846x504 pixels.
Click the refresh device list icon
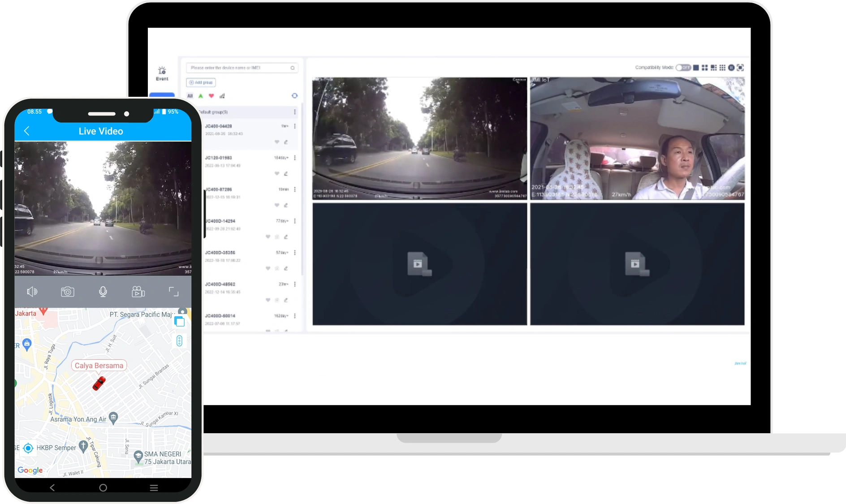pos(294,95)
